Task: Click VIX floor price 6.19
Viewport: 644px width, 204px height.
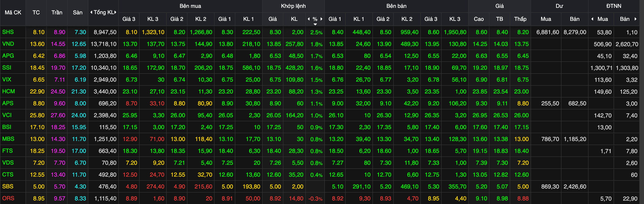Action: click(x=80, y=79)
